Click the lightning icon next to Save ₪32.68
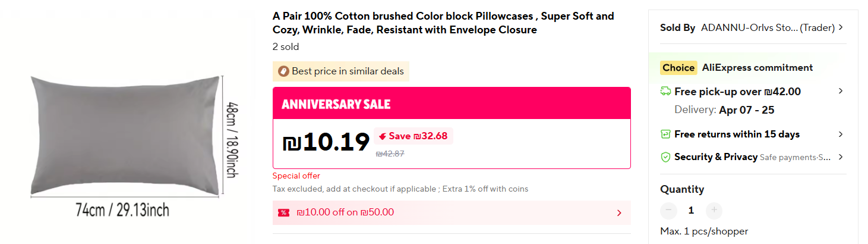The height and width of the screenshot is (244, 868). pyautogui.click(x=382, y=136)
